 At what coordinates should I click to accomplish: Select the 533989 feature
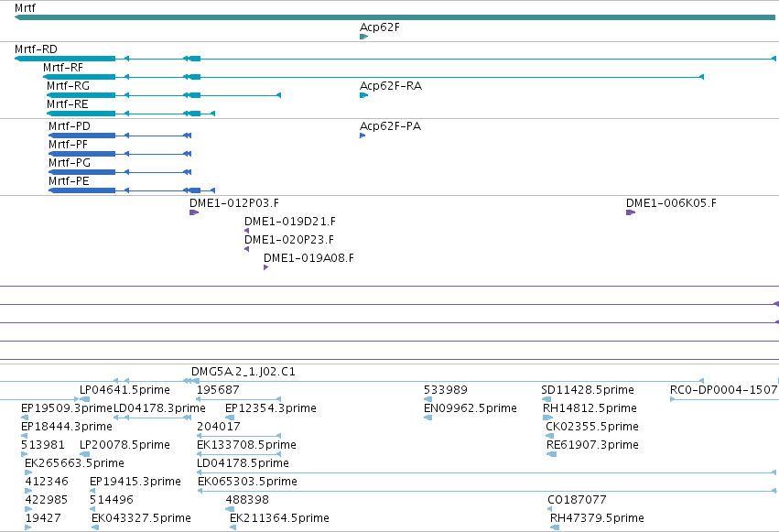point(445,390)
